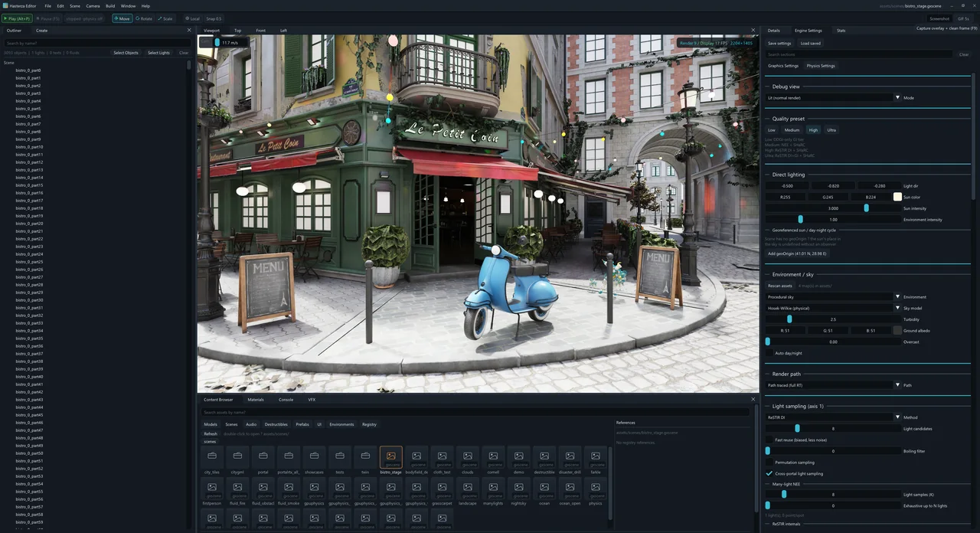Collapse the Environment / sky section
Screen dimensions: 980x533
click(792, 274)
